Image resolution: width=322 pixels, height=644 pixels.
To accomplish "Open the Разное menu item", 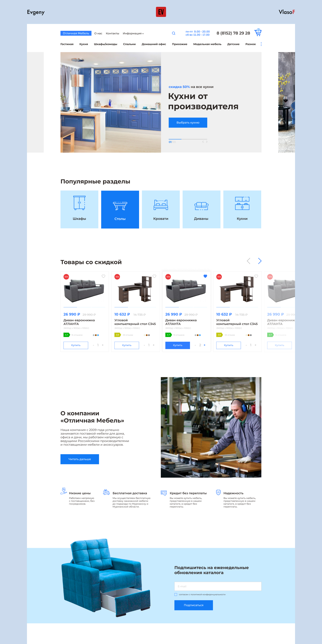I will point(251,44).
